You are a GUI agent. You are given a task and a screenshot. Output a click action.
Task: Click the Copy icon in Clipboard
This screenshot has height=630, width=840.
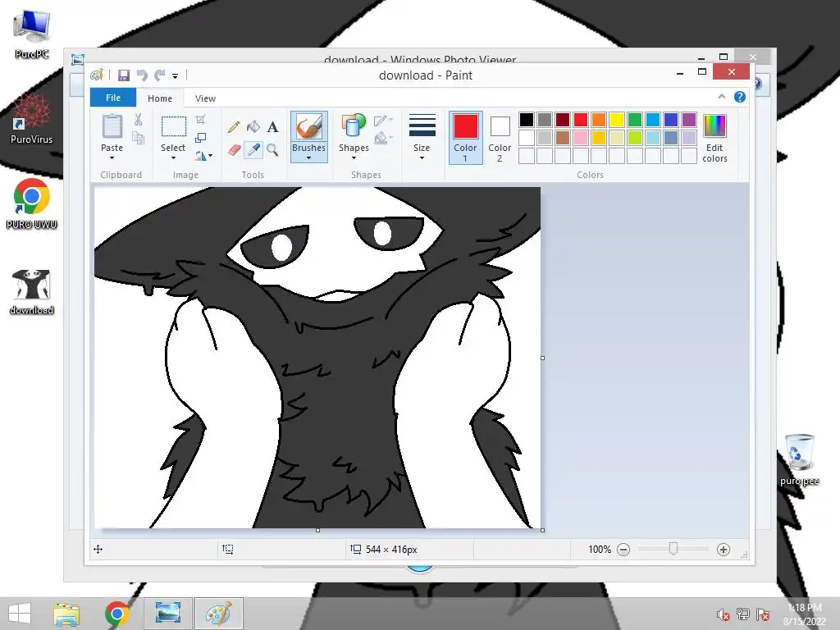pos(138,139)
